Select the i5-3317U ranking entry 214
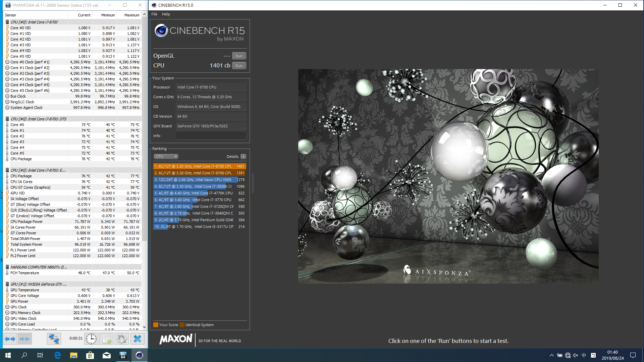The width and height of the screenshot is (644, 362). click(200, 227)
